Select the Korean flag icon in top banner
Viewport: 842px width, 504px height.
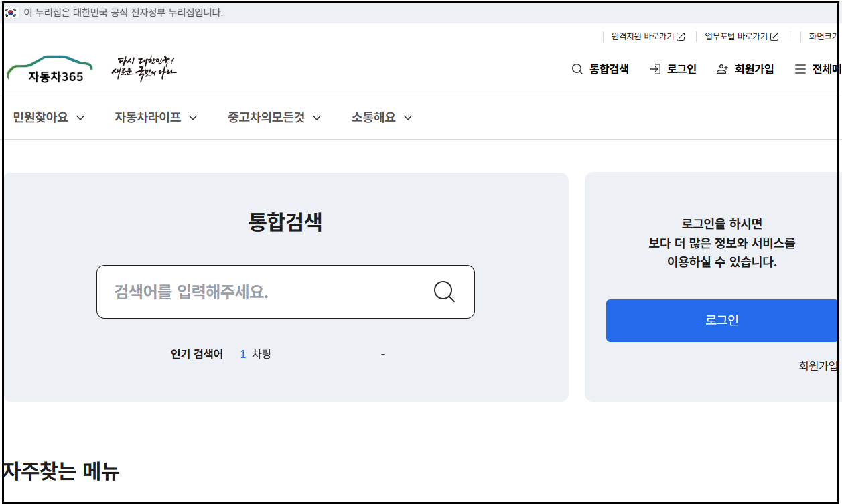11,12
